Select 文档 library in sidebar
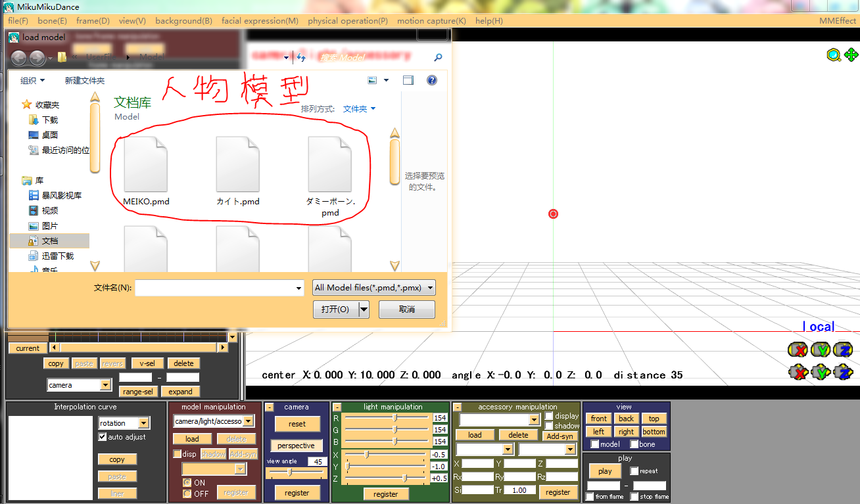 pos(49,241)
